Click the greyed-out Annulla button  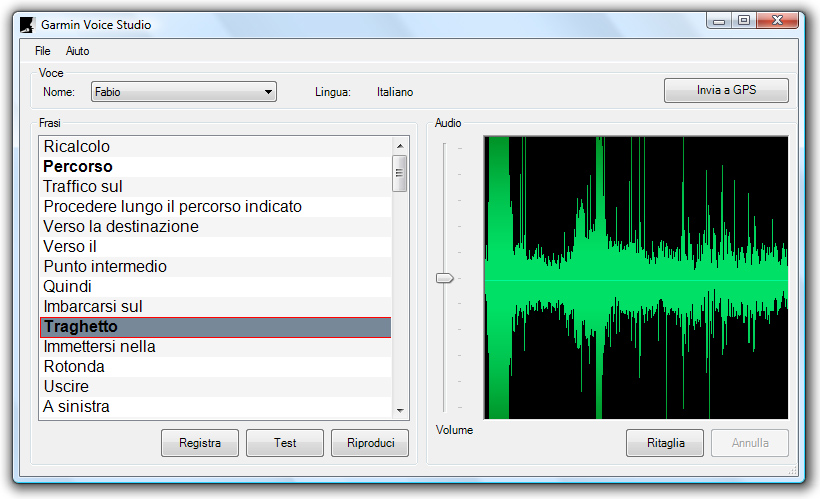[x=750, y=443]
